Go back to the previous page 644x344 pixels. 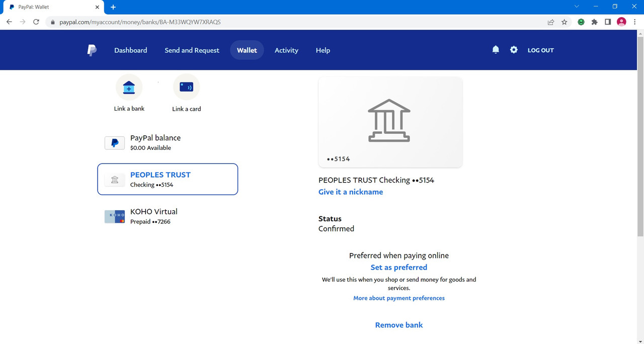9,22
